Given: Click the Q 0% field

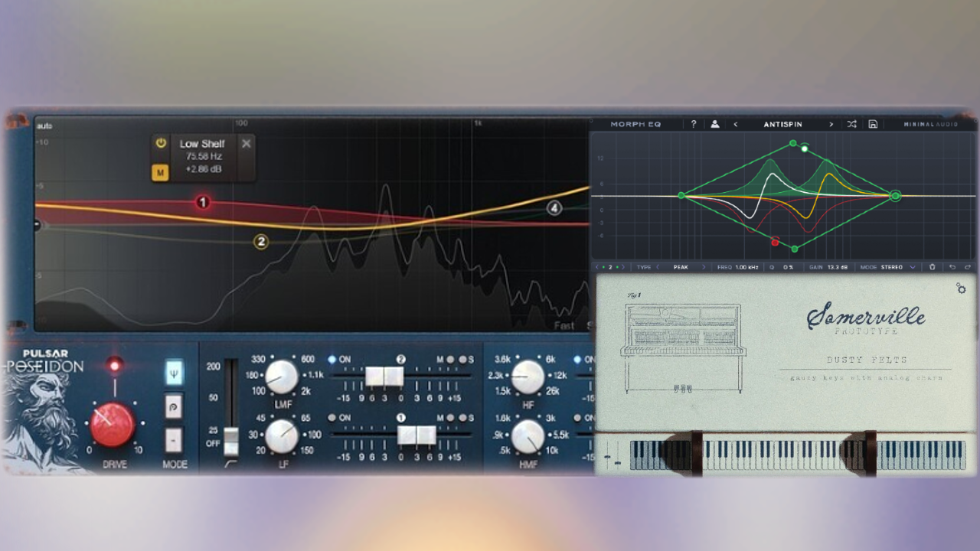Looking at the screenshot, I should pyautogui.click(x=781, y=267).
